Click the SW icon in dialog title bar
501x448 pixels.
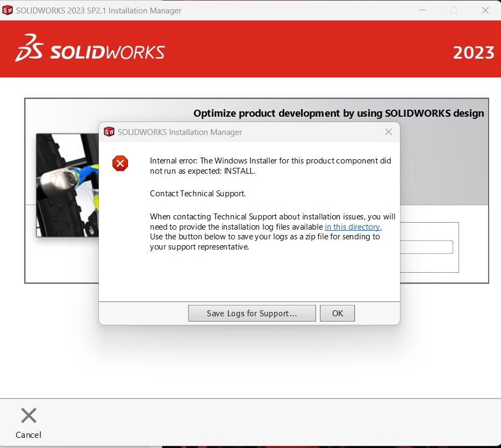[x=109, y=132]
